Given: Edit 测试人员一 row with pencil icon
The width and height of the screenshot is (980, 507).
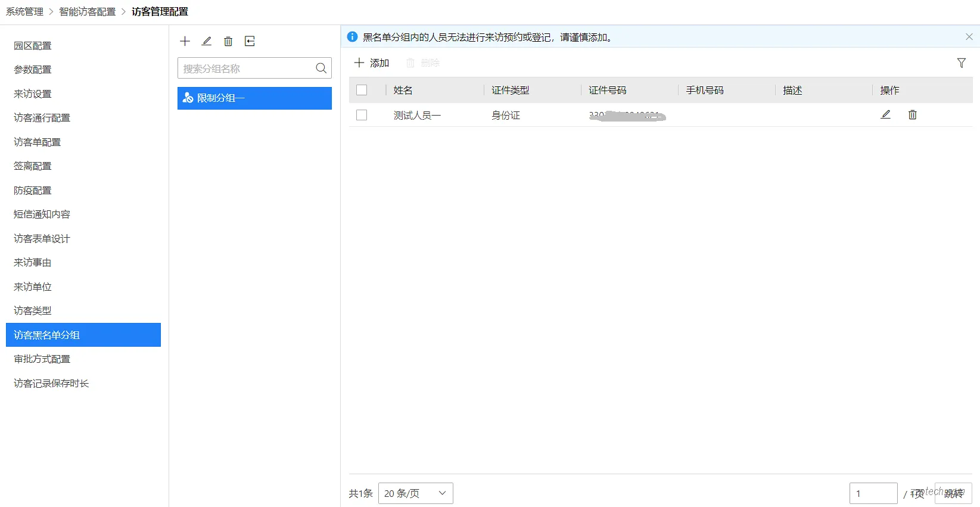Looking at the screenshot, I should 885,114.
